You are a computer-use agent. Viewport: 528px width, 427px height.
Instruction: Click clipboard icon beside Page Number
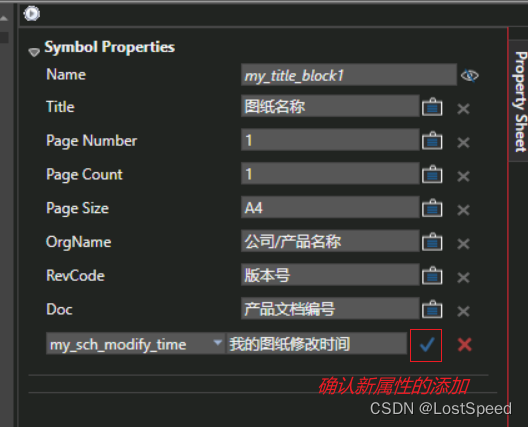click(432, 141)
